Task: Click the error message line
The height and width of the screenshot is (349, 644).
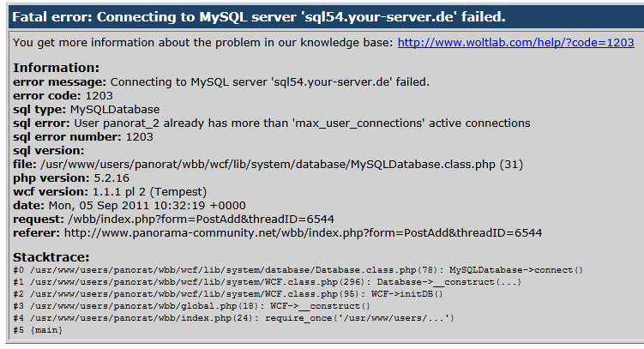Action: 221,81
